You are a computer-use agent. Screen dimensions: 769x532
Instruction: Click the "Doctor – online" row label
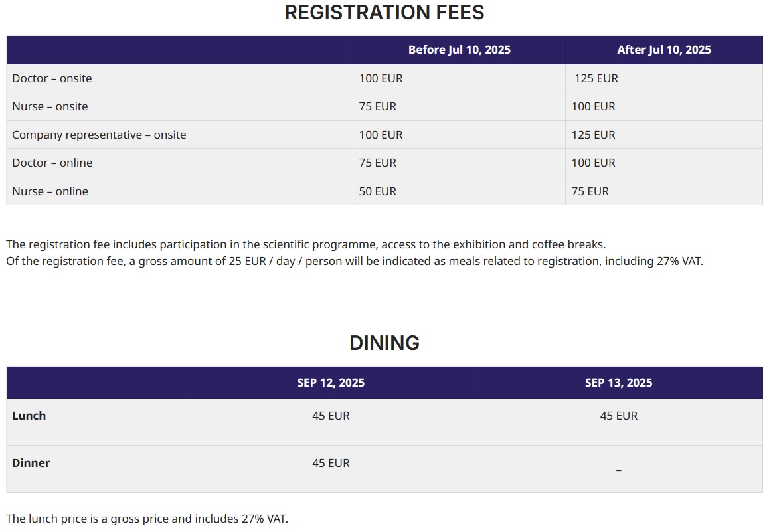coord(52,163)
